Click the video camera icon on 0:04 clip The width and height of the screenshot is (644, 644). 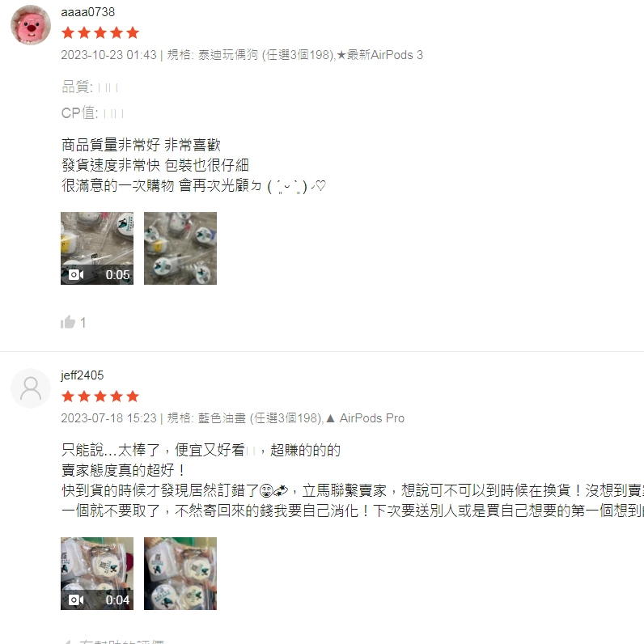(76, 600)
